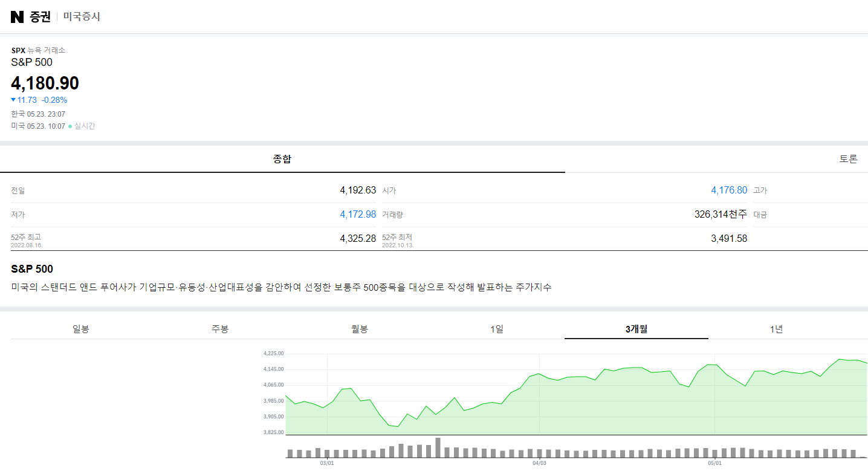Click the 전일 value 4,192.63
Viewport: 868px width, 471px height.
pos(358,190)
